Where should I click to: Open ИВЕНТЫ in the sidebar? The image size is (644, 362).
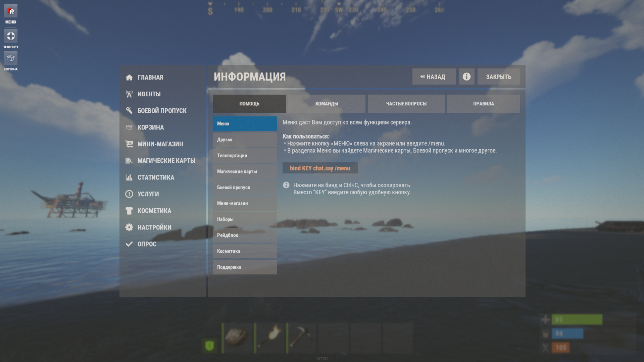pos(149,94)
